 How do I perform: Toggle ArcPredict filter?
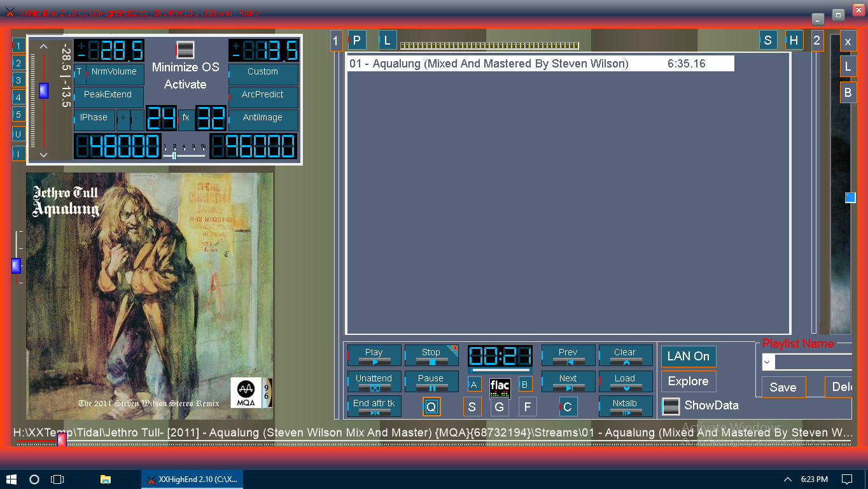(x=263, y=97)
